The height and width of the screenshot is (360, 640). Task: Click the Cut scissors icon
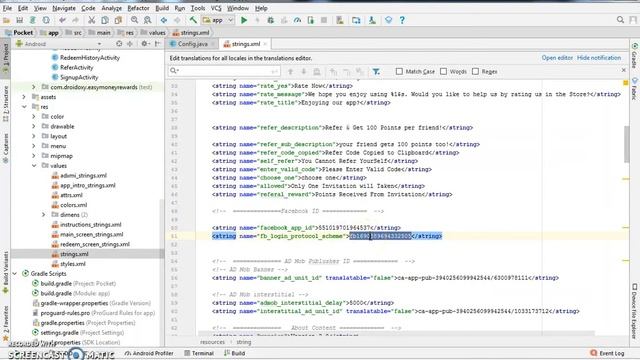pos(91,20)
